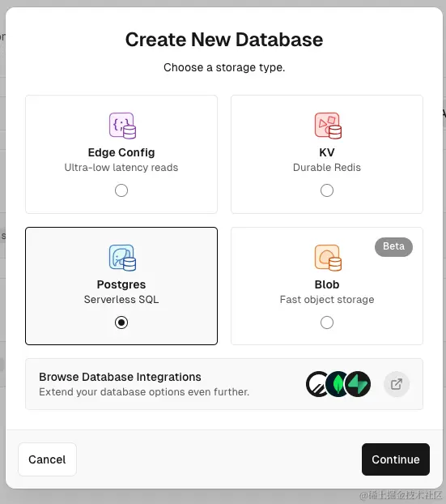
Task: Click the Postgres elephant icon
Action: point(122,258)
